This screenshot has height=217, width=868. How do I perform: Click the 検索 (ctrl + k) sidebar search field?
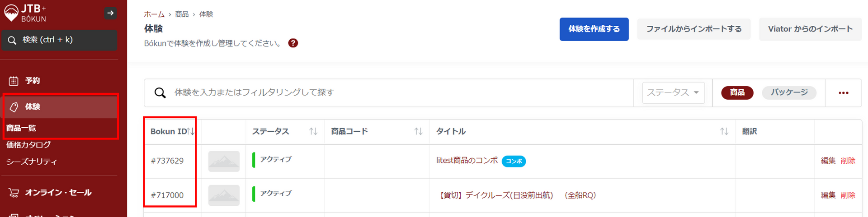(x=60, y=40)
